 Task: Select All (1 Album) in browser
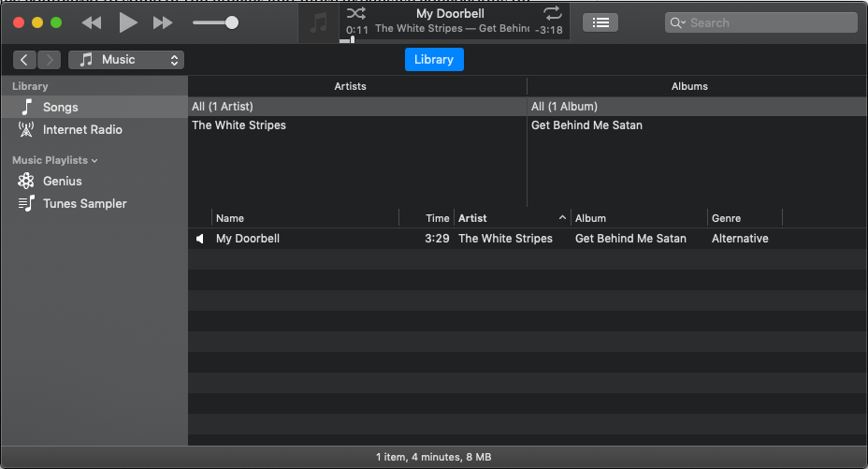(x=697, y=107)
